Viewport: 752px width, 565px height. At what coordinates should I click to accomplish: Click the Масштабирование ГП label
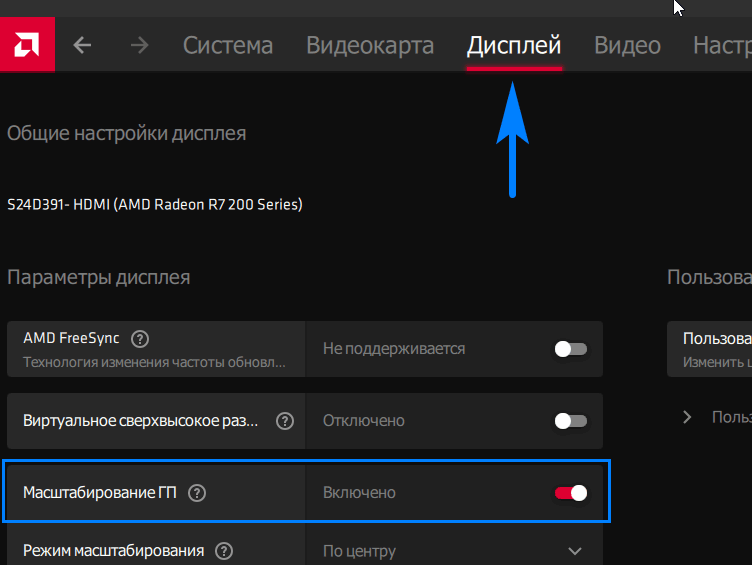(x=100, y=493)
